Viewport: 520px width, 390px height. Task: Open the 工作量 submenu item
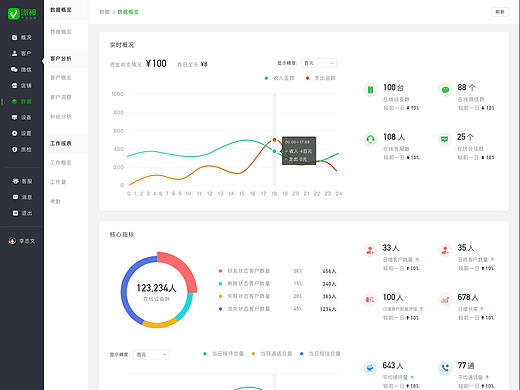(x=58, y=182)
